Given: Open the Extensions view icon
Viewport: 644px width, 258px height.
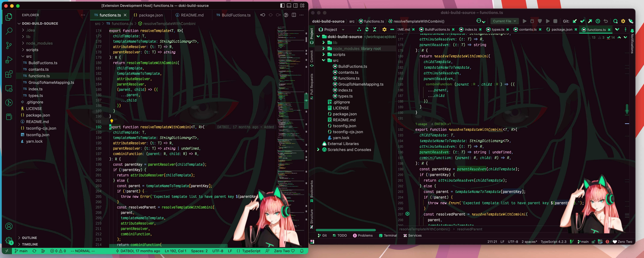Looking at the screenshot, I should pyautogui.click(x=9, y=74).
